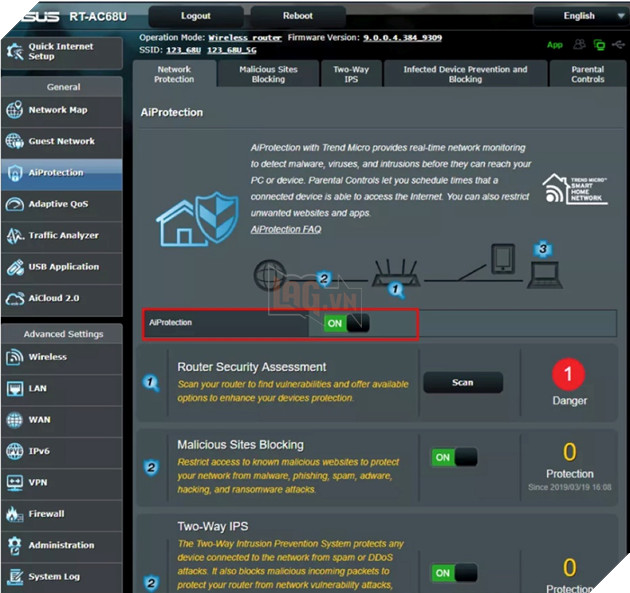Click the Reboot button
This screenshot has width=630, height=593.
coord(297,16)
